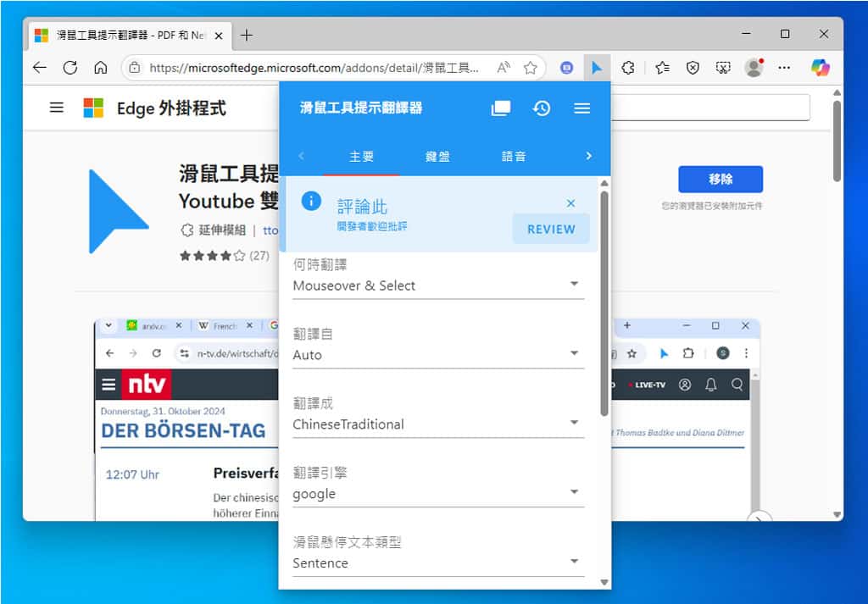Click the 評論此 heading link
Image resolution: width=868 pixels, height=604 pixels.
tap(362, 207)
